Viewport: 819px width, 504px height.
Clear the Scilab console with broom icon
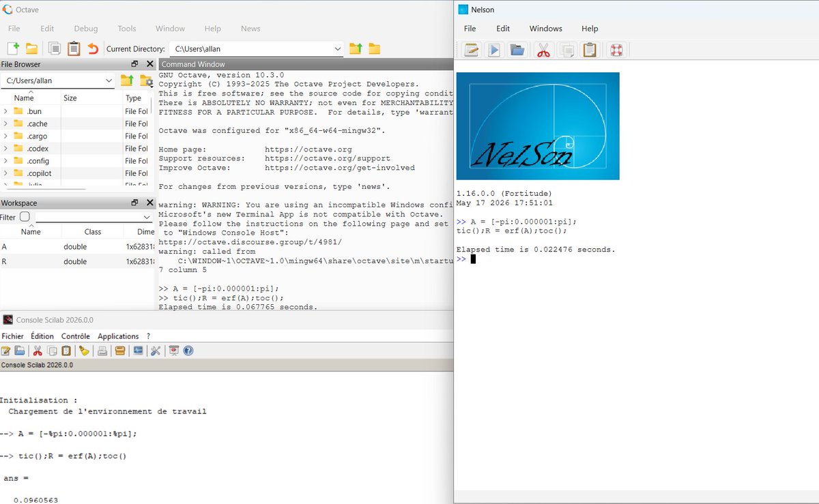84,351
